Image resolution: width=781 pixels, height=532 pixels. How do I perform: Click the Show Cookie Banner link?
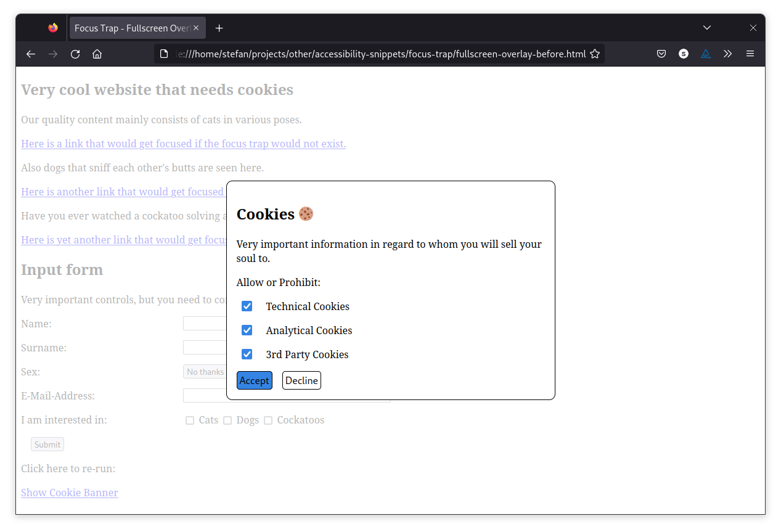(70, 493)
